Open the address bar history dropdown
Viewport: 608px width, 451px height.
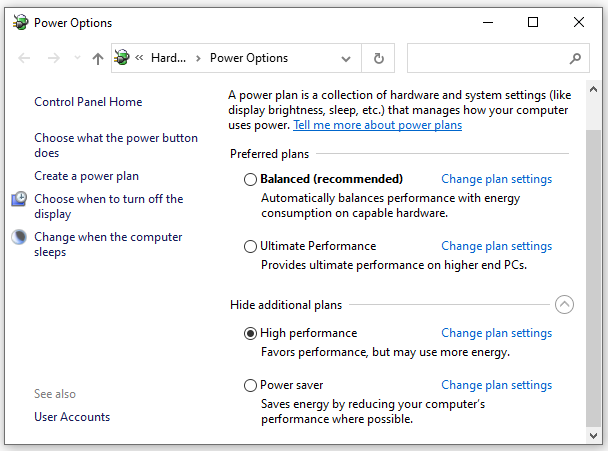tap(345, 59)
